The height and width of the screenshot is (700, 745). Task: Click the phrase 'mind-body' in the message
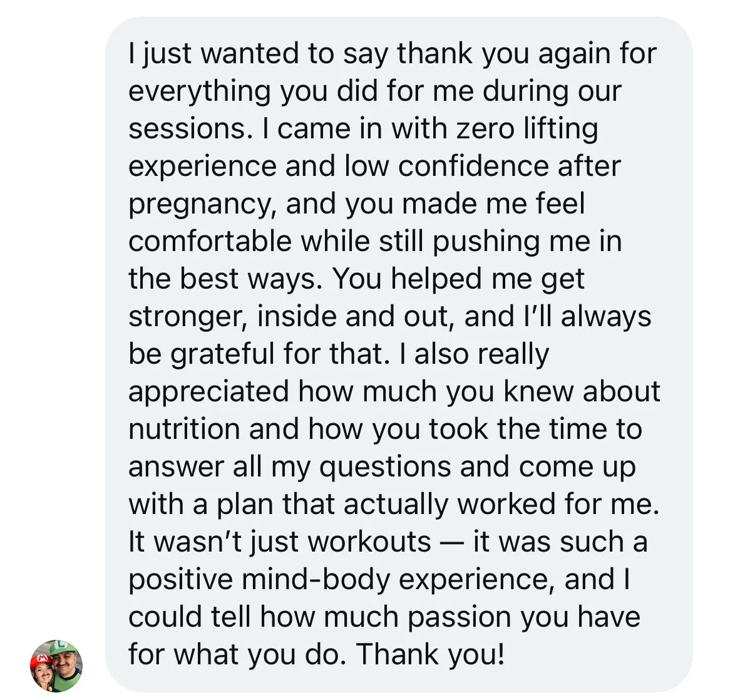(x=316, y=580)
